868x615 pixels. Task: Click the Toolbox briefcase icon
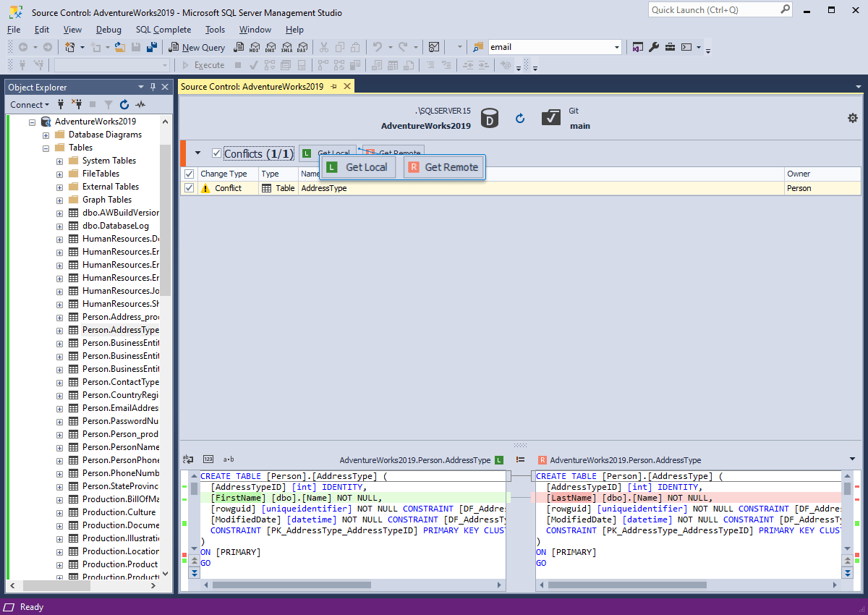(671, 47)
